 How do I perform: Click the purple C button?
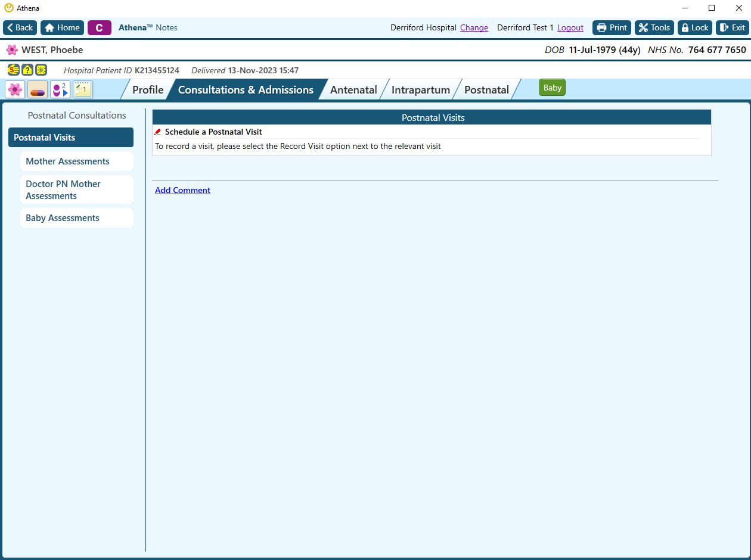point(100,27)
